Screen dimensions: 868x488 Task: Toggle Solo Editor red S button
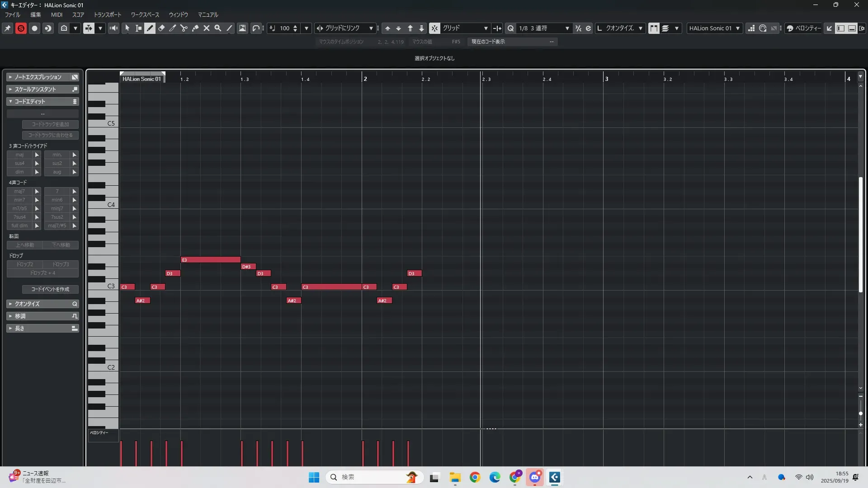[21, 28]
